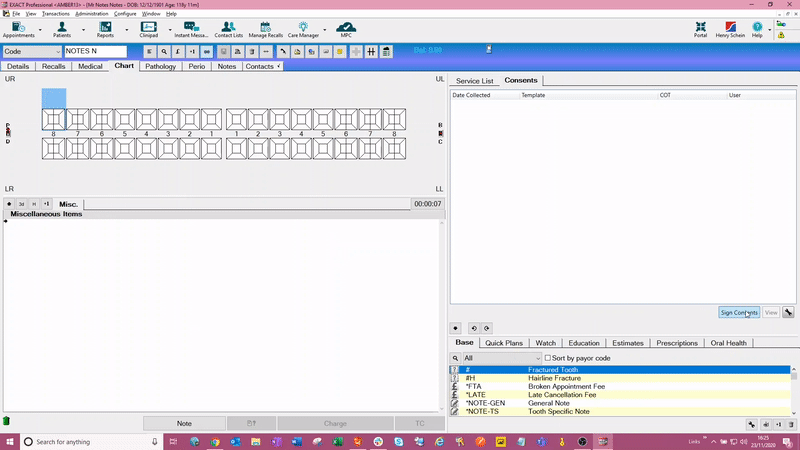Screen dimensions: 800x450
Task: Expand the Reports dropdown arrow
Action: click(127, 30)
